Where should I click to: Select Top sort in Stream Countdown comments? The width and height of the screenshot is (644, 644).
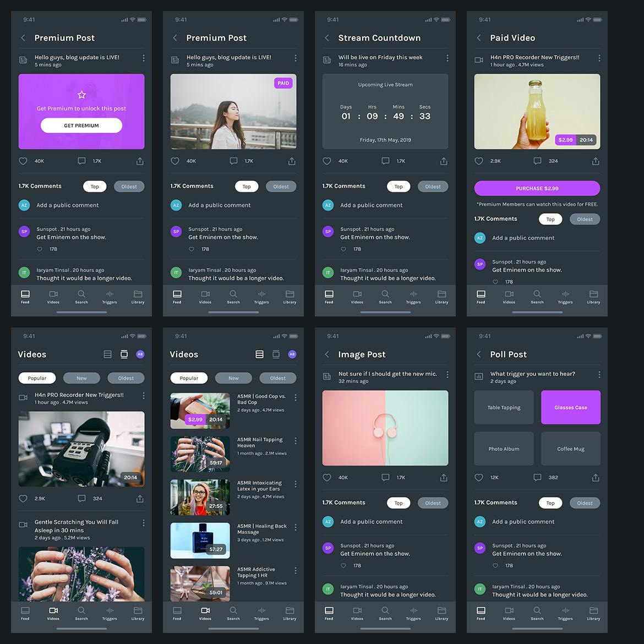[x=399, y=187]
